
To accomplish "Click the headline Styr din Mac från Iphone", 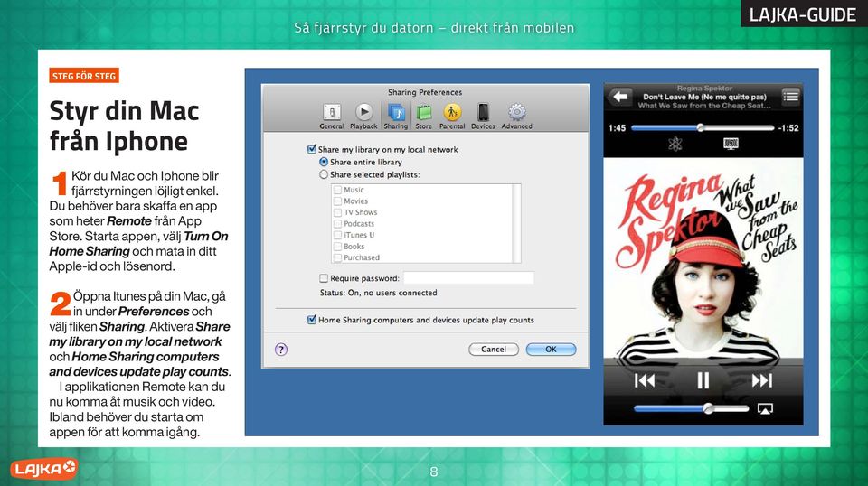I will (124, 126).
